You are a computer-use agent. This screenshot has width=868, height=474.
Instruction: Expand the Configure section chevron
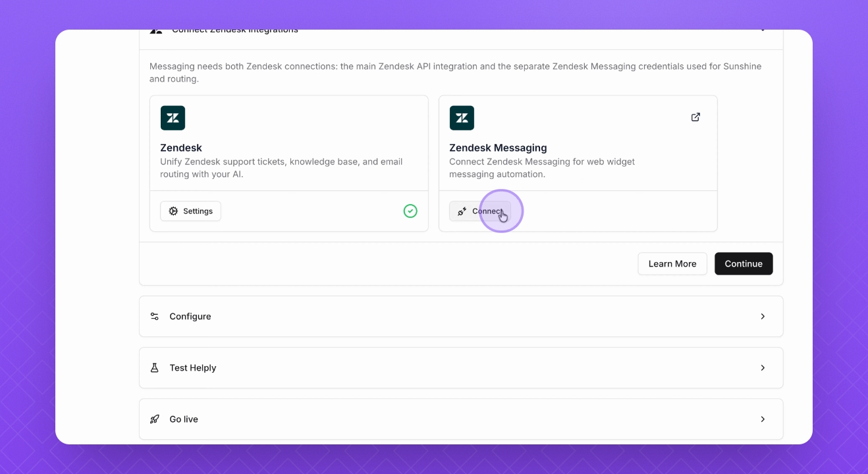point(763,317)
